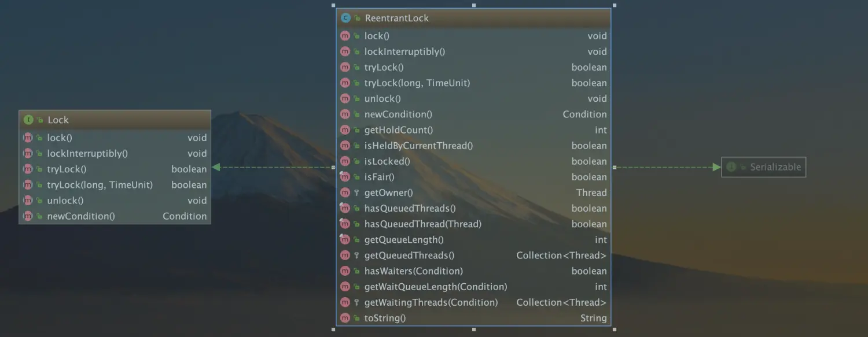This screenshot has height=337, width=868.
Task: Select the Lock interface header
Action: click(x=115, y=120)
